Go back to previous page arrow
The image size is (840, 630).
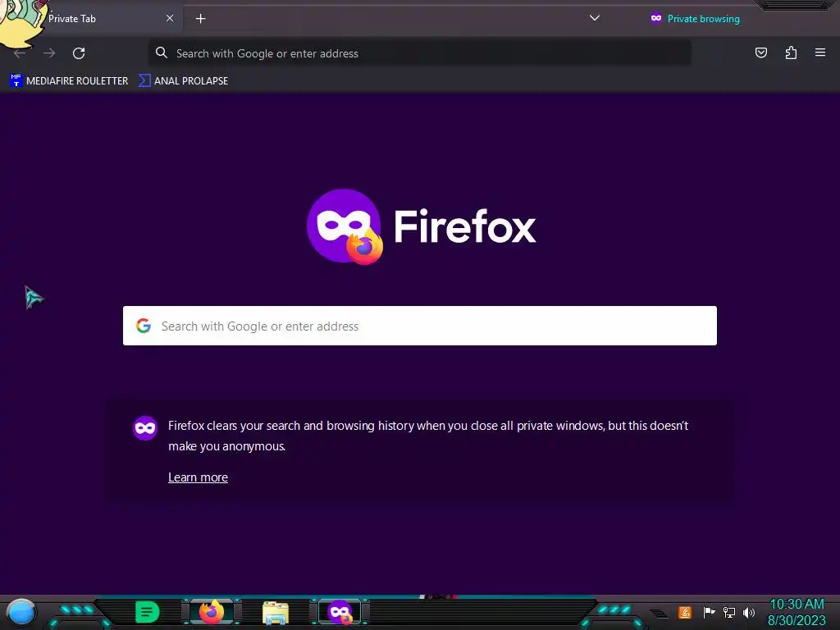click(x=20, y=53)
